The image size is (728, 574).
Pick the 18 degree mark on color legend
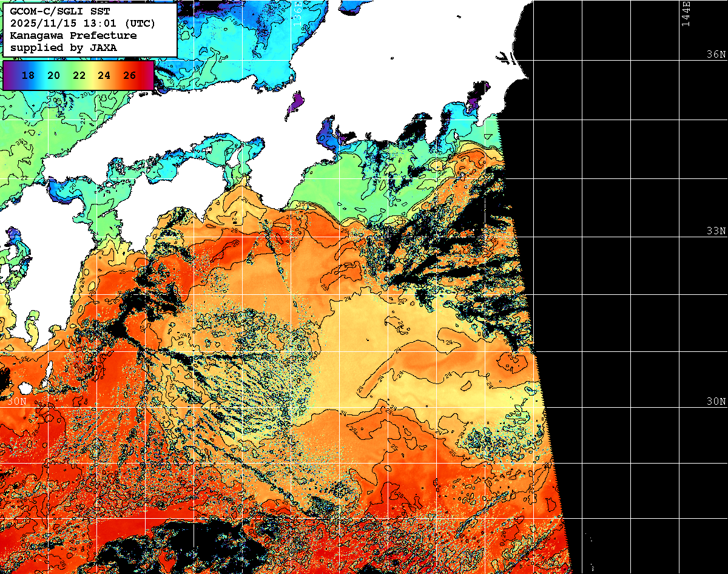[x=27, y=75]
